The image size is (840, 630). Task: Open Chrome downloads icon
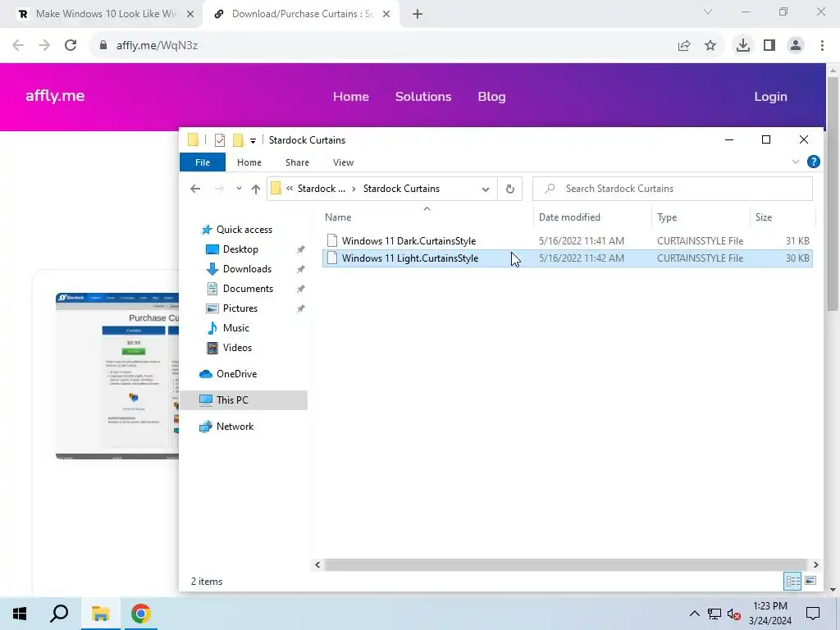pos(742,46)
